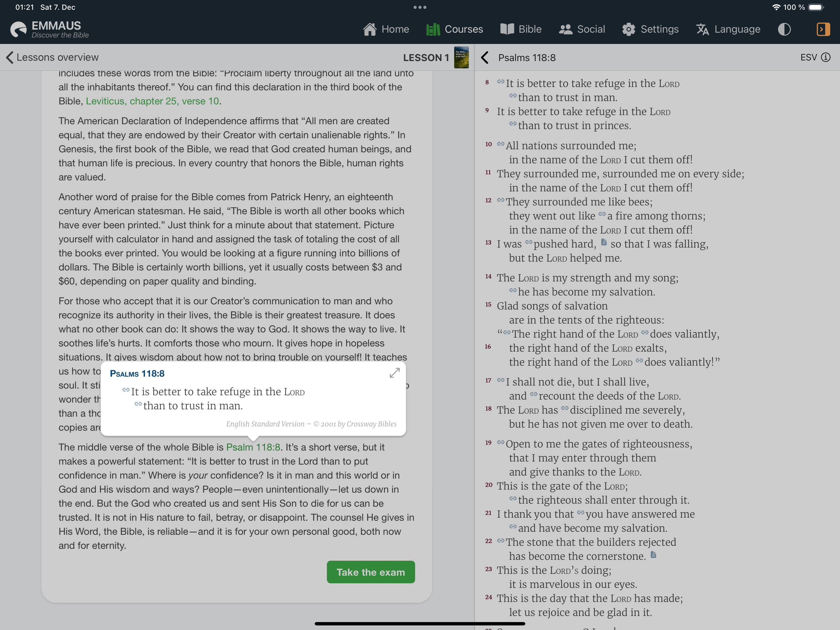Open footnote icon after 'pushed hard,'
840x630 pixels.
[x=604, y=242]
